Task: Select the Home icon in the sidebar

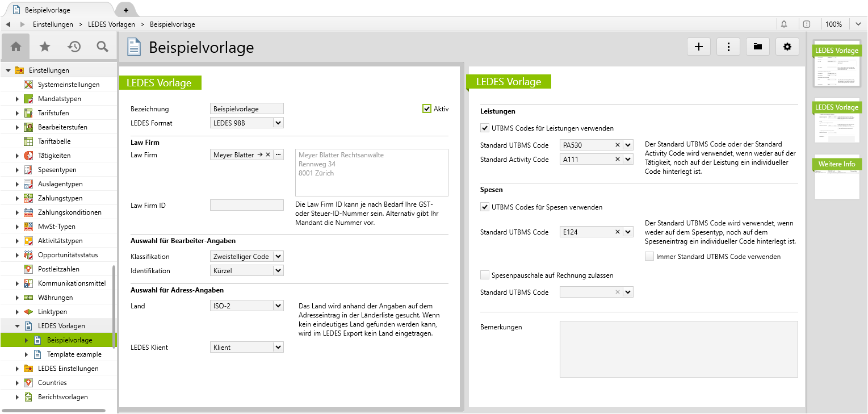Action: [x=15, y=46]
